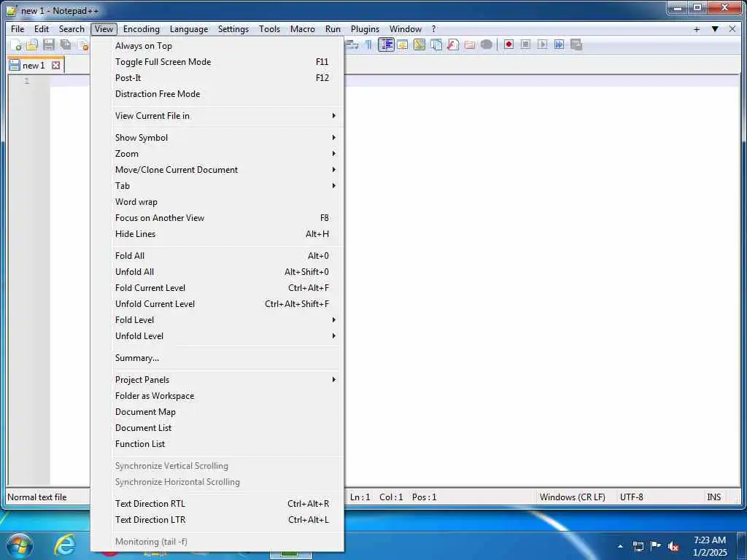747x560 pixels.
Task: Click the Save Recorded Macro icon
Action: [x=576, y=44]
